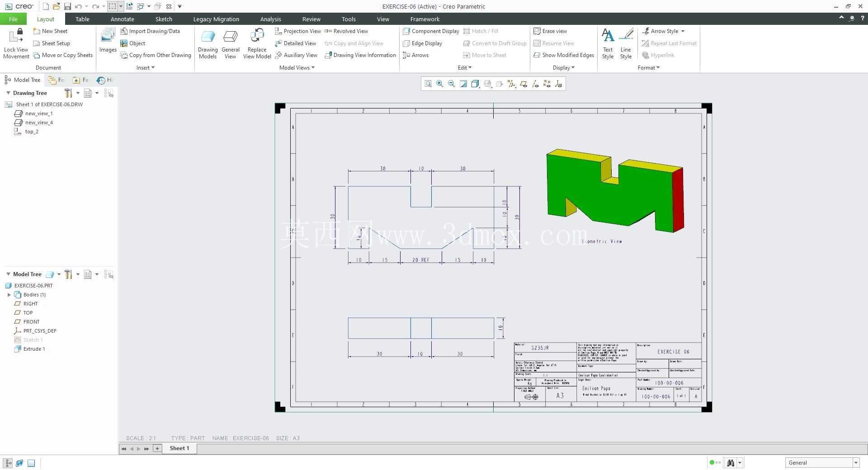Open the Legacy Migration tab
Image resolution: width=868 pixels, height=470 pixels.
pyautogui.click(x=216, y=19)
